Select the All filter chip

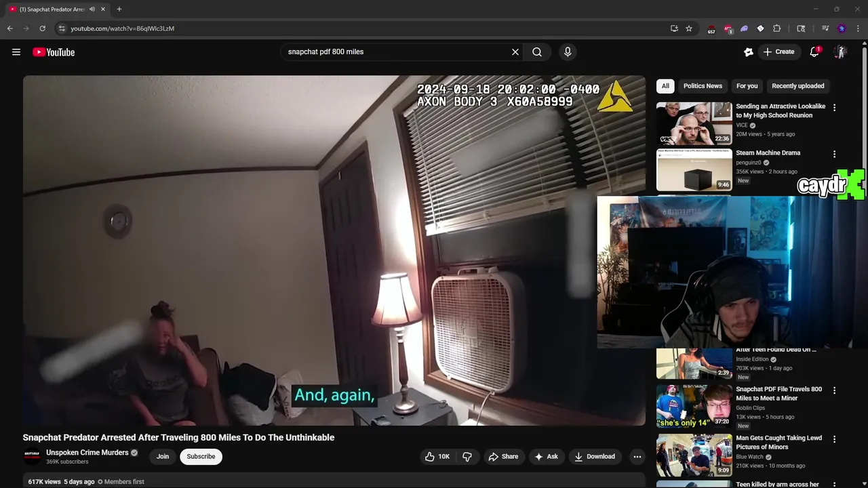click(665, 86)
